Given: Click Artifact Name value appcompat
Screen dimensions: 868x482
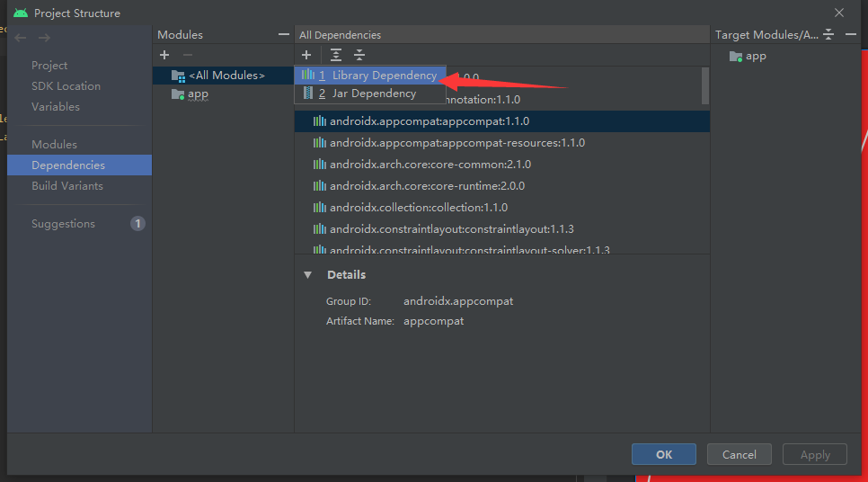Looking at the screenshot, I should (433, 321).
